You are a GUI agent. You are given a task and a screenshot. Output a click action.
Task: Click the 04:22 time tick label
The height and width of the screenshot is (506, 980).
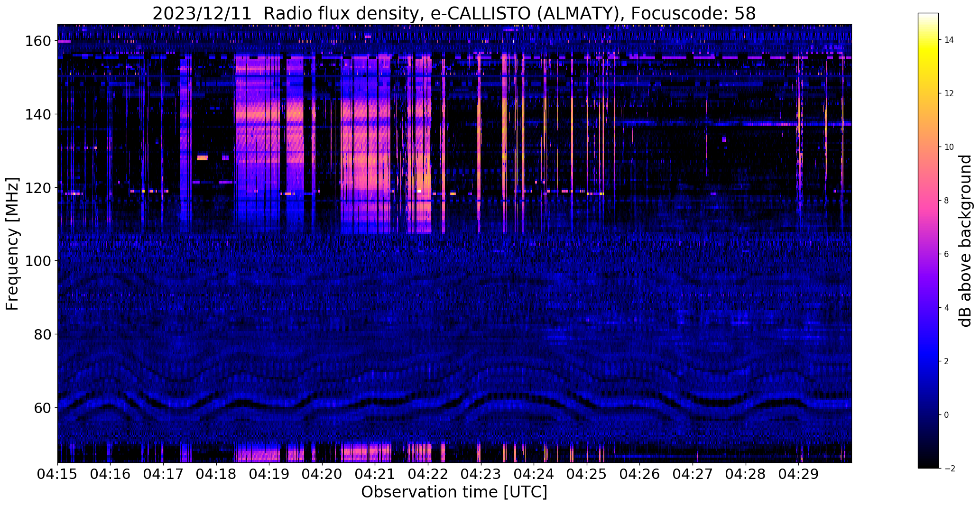(x=428, y=474)
